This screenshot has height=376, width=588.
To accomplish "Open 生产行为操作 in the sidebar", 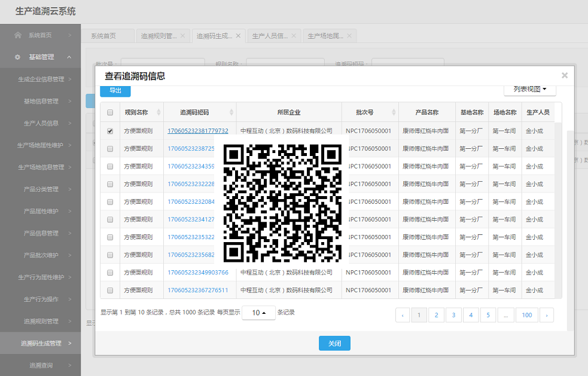I will click(x=41, y=299).
